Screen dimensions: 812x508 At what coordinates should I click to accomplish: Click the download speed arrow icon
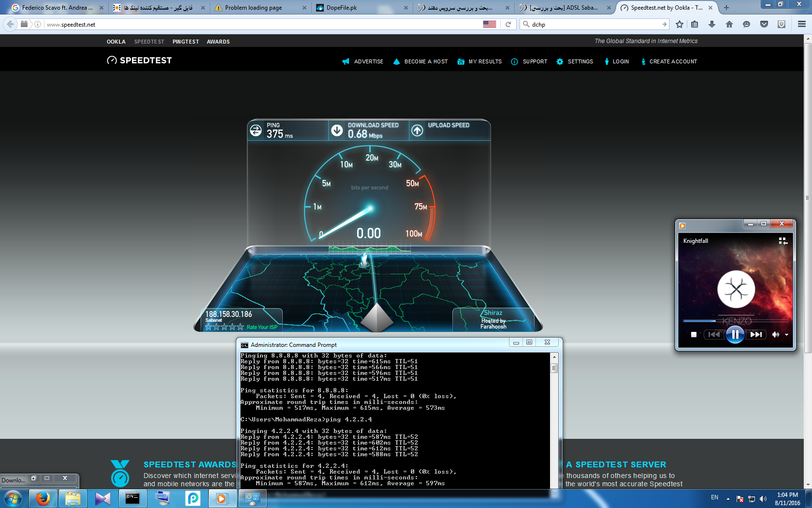[337, 130]
